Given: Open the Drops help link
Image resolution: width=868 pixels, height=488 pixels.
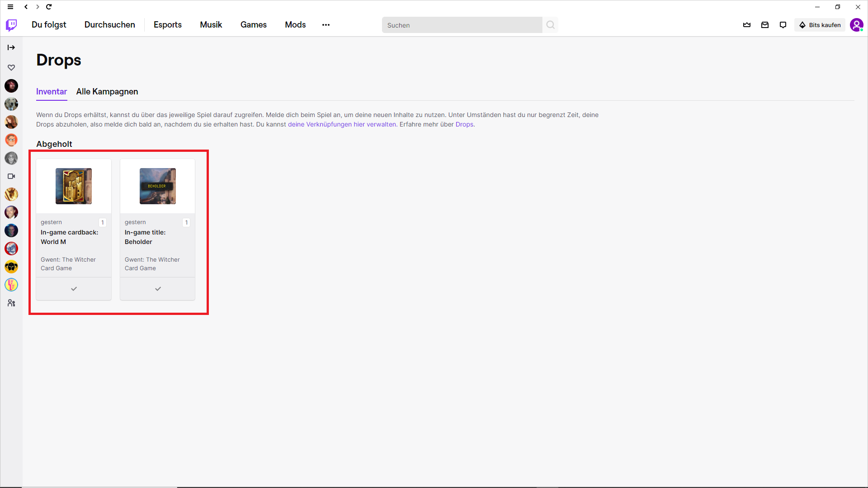Looking at the screenshot, I should (x=464, y=125).
